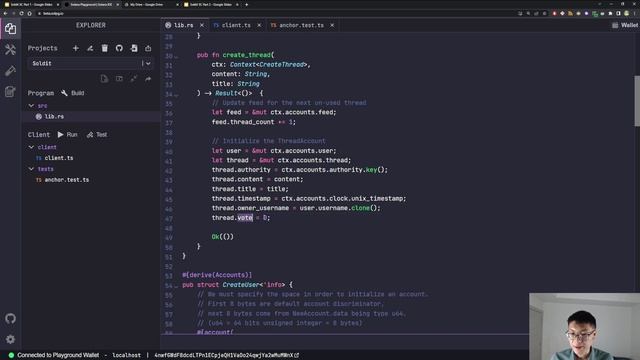Close the client.ts tab
Viewport: 640px width, 360px height.
(259, 25)
